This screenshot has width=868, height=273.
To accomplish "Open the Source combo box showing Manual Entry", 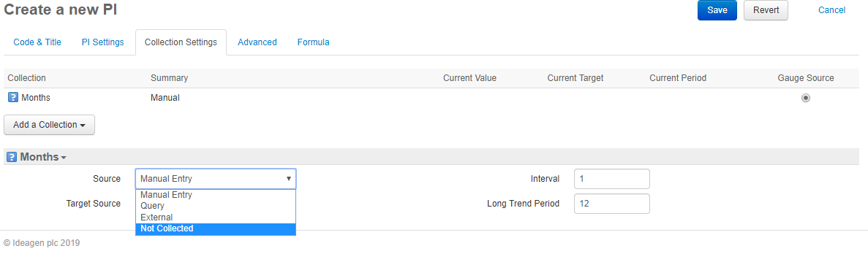I will [x=216, y=179].
